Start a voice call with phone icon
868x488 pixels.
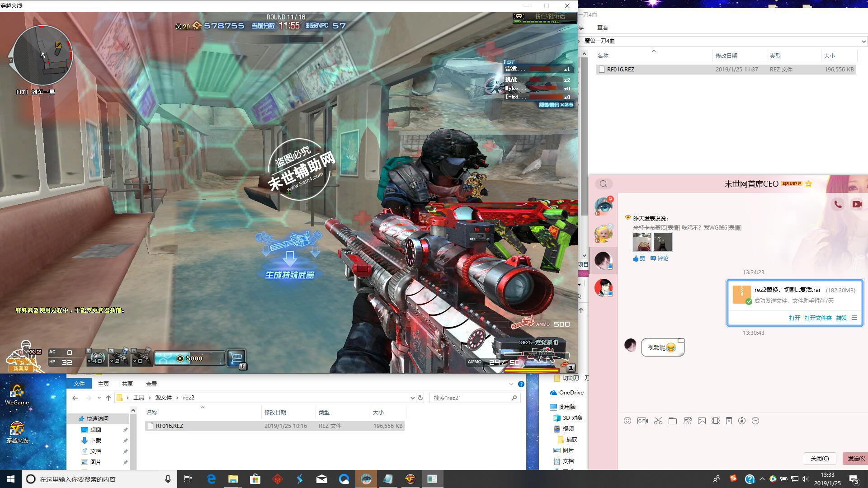point(838,204)
